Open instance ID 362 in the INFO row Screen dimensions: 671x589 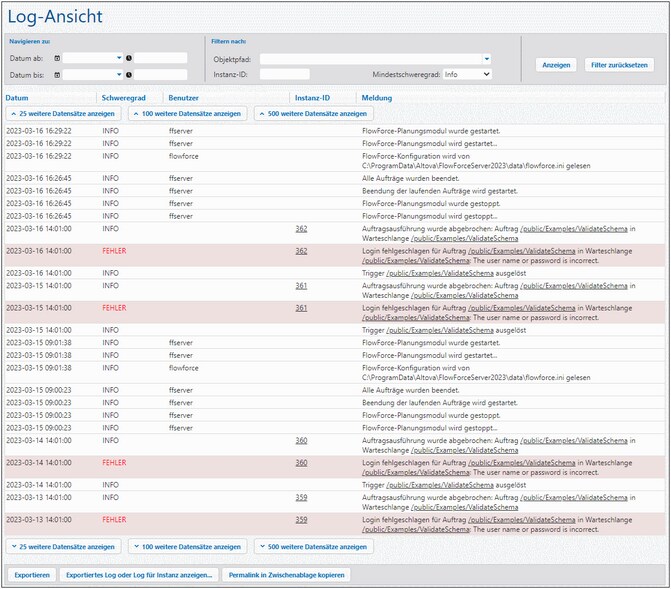(301, 229)
